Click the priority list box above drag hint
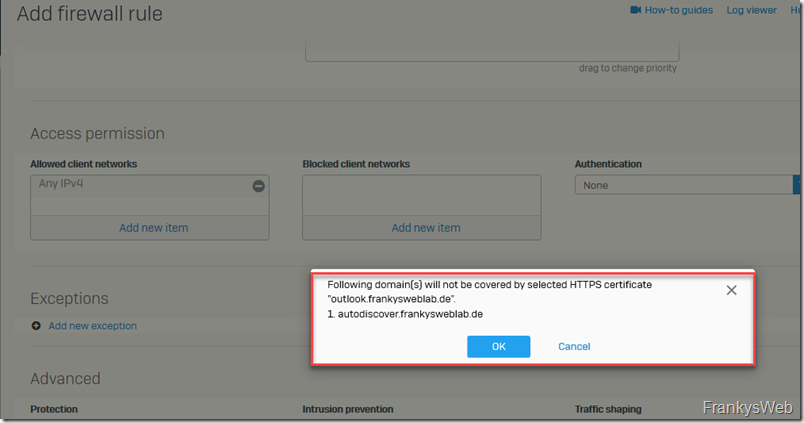804x423 pixels. [491, 52]
